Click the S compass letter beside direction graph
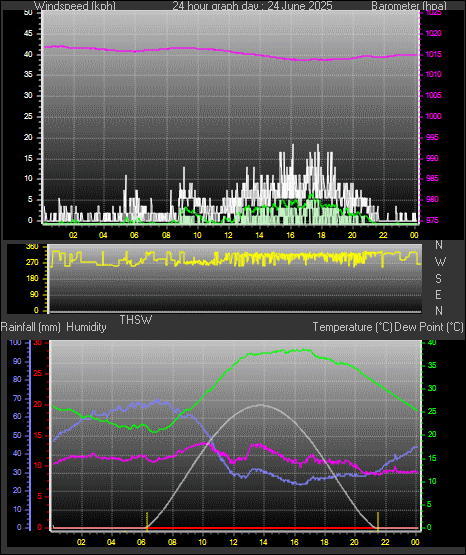 438,279
